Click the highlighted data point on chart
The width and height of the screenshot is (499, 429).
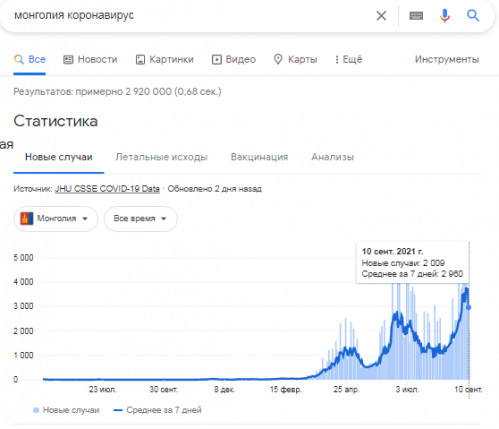(468, 307)
